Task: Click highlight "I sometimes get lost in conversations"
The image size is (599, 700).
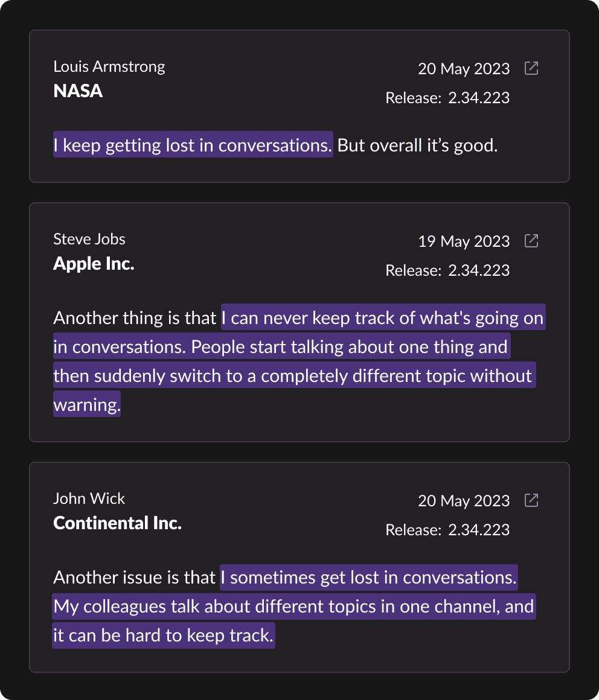Action: pyautogui.click(x=369, y=577)
